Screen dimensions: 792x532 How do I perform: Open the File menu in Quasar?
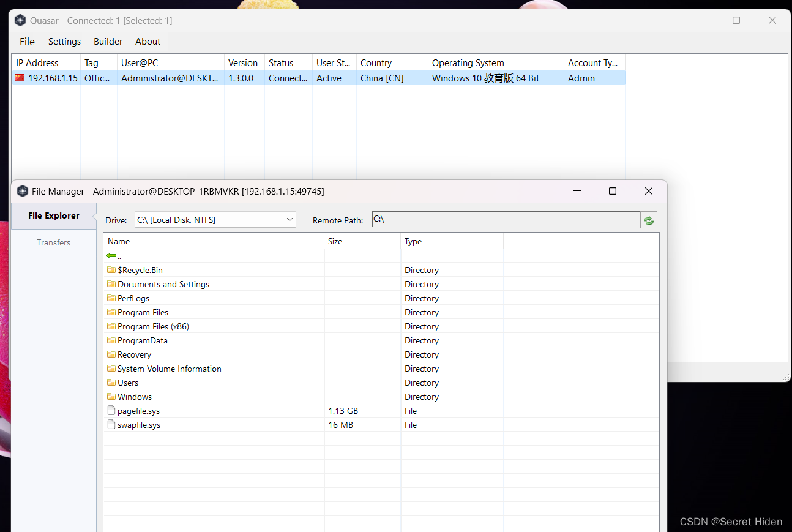pyautogui.click(x=27, y=42)
